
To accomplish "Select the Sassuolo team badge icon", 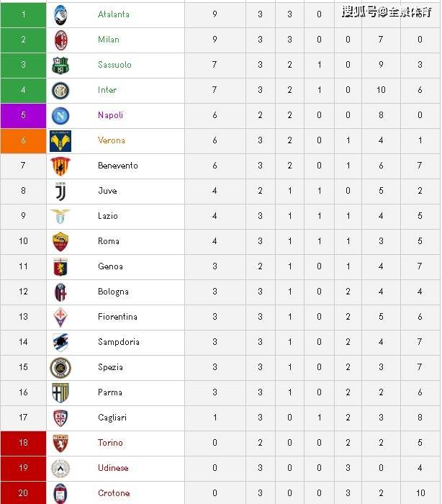I will [60, 65].
